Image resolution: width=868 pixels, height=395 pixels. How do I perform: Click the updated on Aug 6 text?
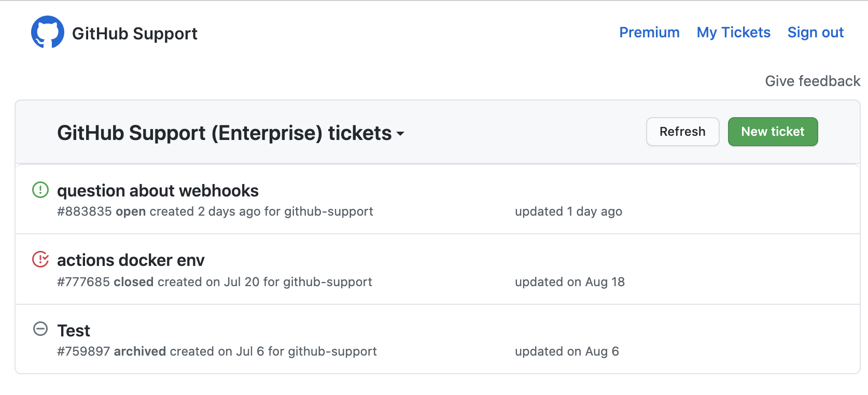point(567,351)
